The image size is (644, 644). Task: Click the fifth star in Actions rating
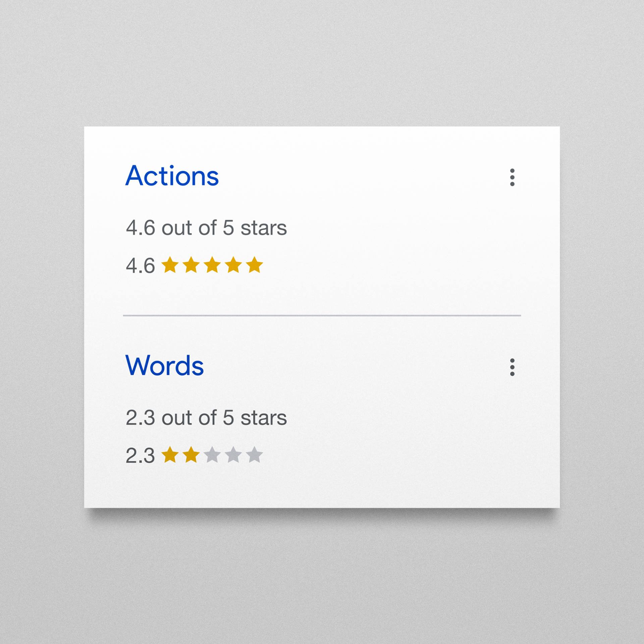[254, 265]
